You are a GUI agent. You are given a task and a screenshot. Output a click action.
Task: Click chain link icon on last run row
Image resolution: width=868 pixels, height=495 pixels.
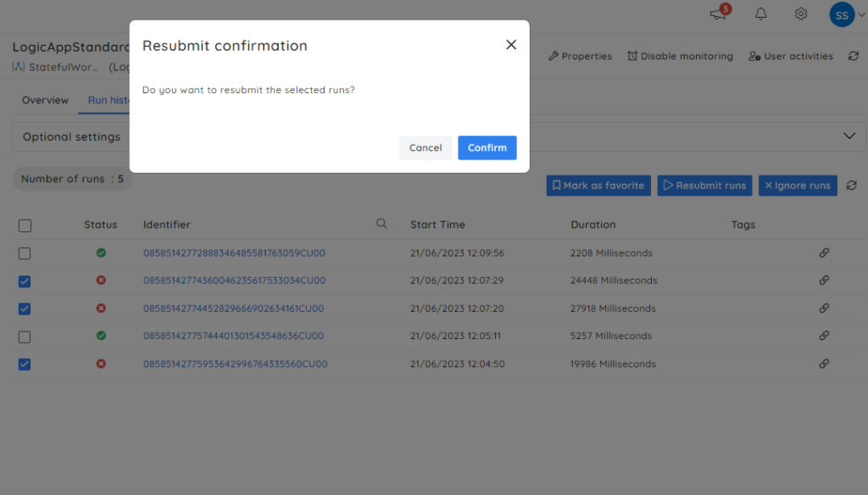coord(824,364)
